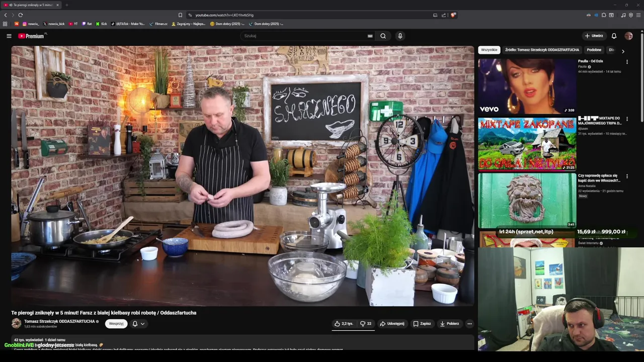Open the music note playlist icon
This screenshot has width=644, height=362.
(623, 15)
